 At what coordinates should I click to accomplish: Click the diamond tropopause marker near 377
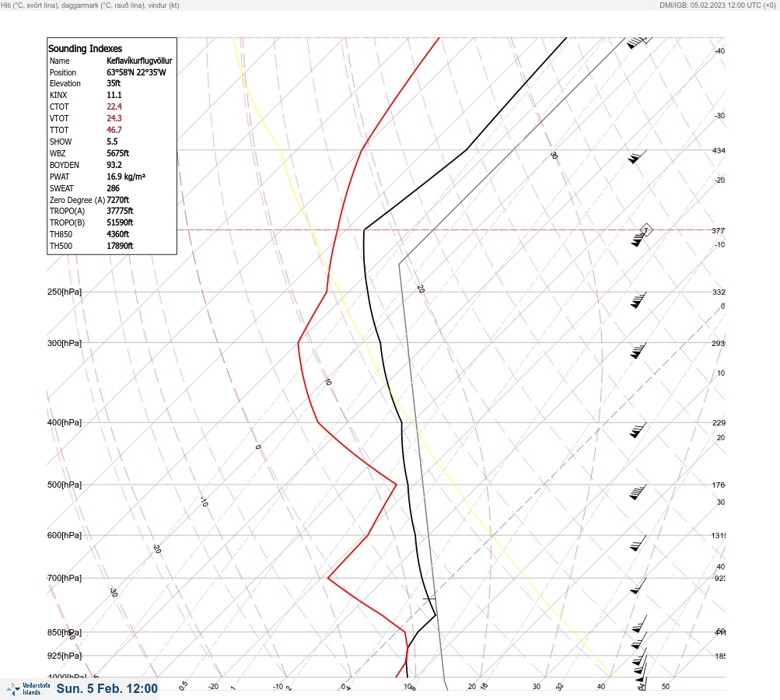[645, 230]
